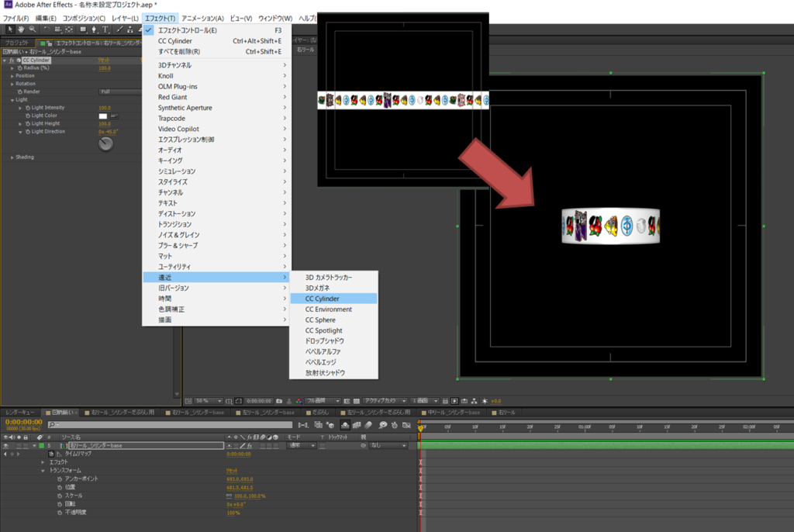
Task: Select the Zoom magnifier tool
Action: coord(33,29)
